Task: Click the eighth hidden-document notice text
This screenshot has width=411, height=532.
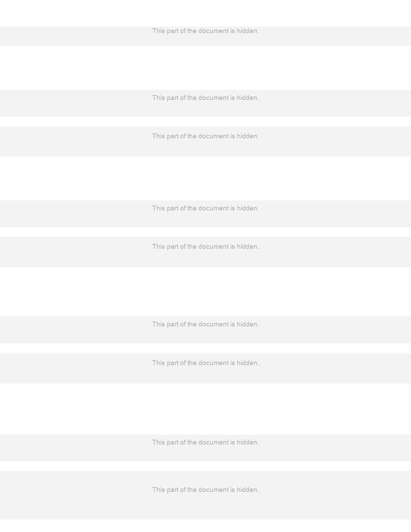Action: pos(205,442)
